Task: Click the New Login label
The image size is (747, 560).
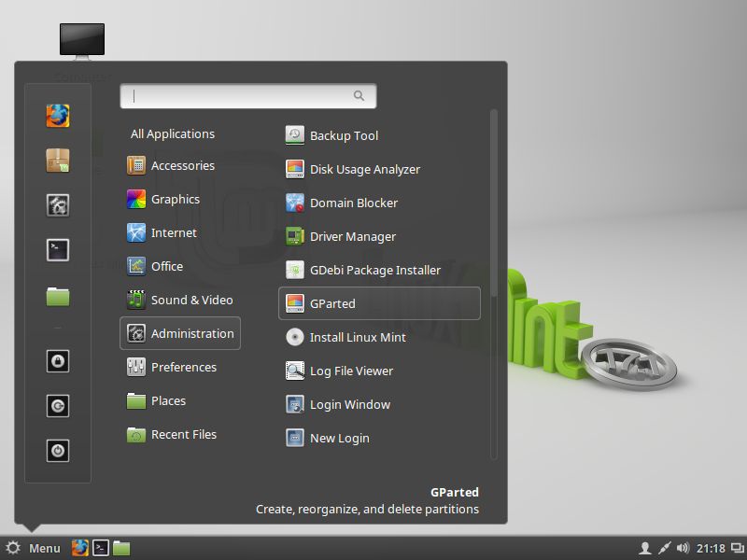Action: (340, 439)
